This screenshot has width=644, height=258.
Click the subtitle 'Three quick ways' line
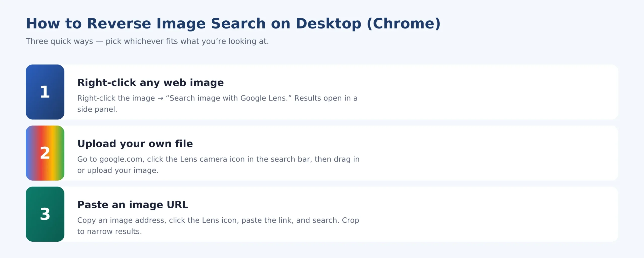point(147,41)
